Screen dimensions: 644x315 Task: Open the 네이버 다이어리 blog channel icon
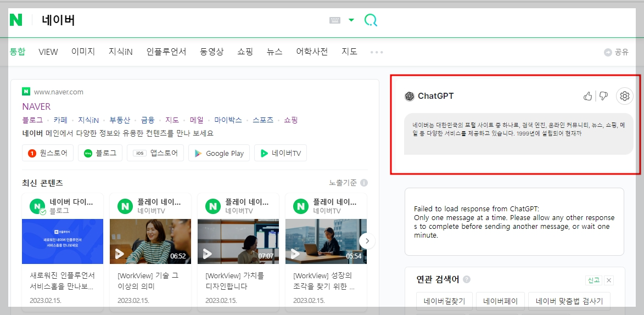click(38, 206)
